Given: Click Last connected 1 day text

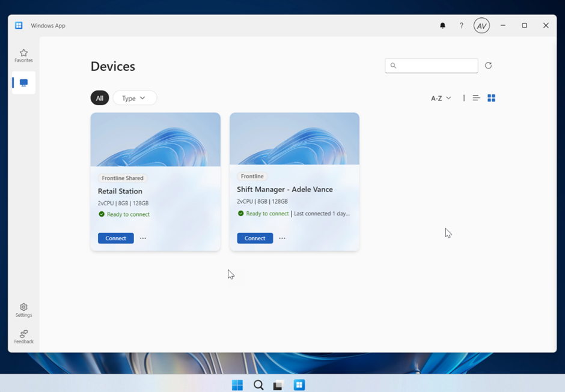Looking at the screenshot, I should (322, 214).
